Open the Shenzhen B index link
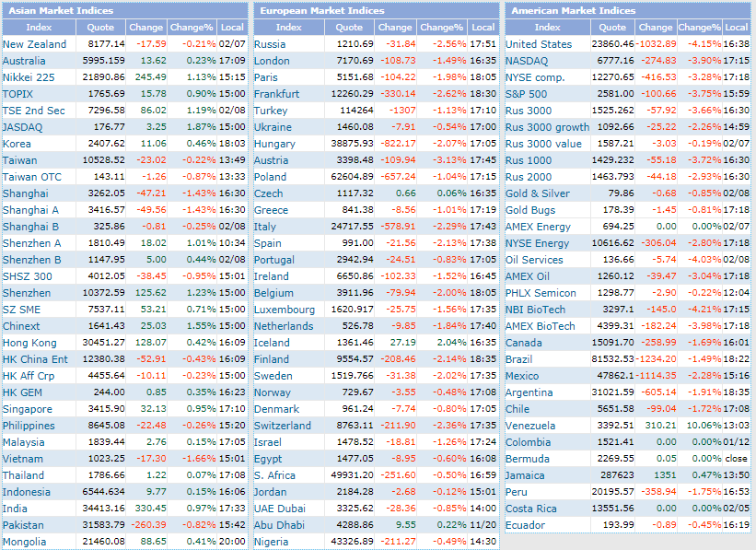This screenshot has width=756, height=550. pyautogui.click(x=32, y=260)
